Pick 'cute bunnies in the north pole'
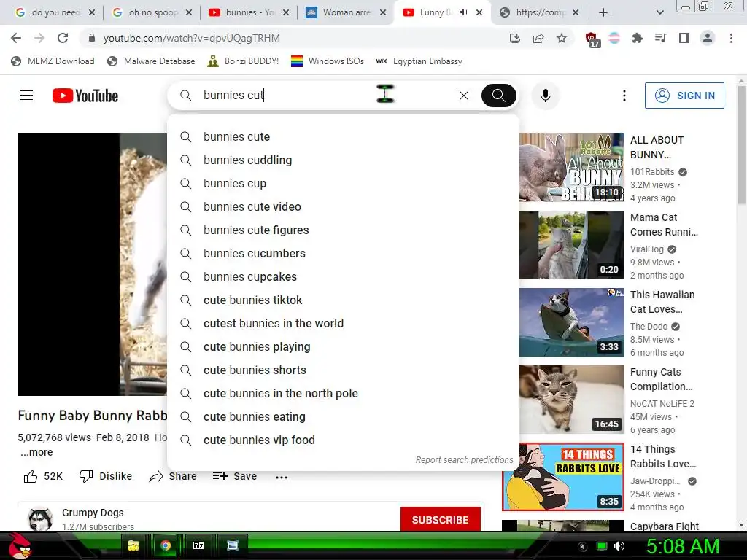The width and height of the screenshot is (747, 560). (x=343, y=393)
